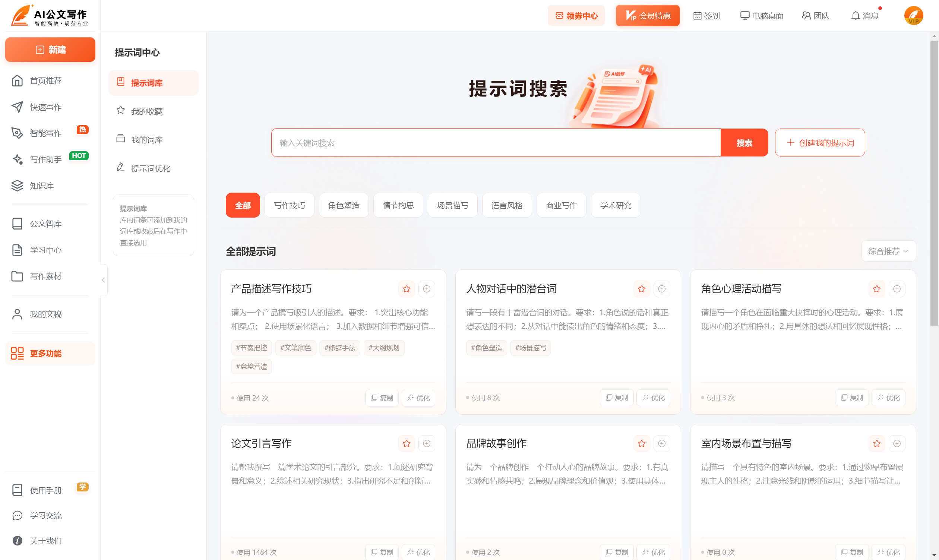Toggle favorite star on 角色心理活动描写 card
This screenshot has height=560, width=939.
[877, 289]
